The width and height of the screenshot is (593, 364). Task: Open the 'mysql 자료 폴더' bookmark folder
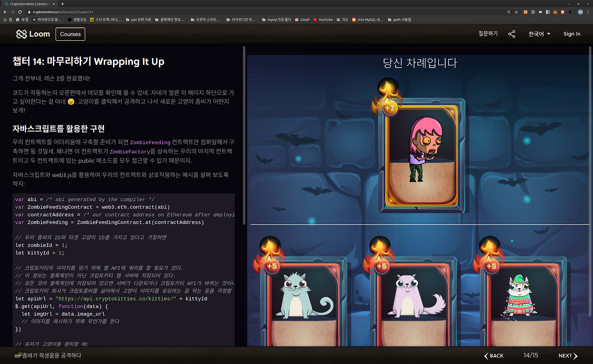276,19
